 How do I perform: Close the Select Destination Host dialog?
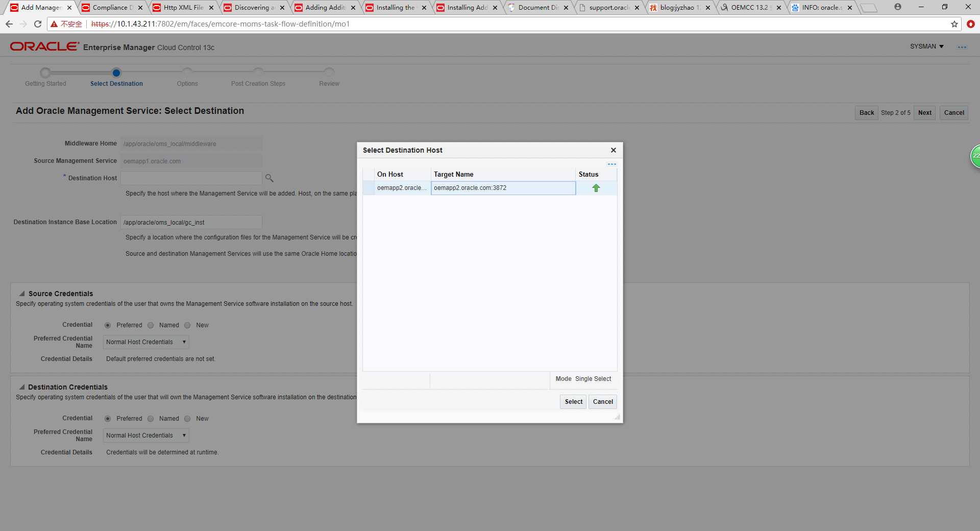(614, 150)
